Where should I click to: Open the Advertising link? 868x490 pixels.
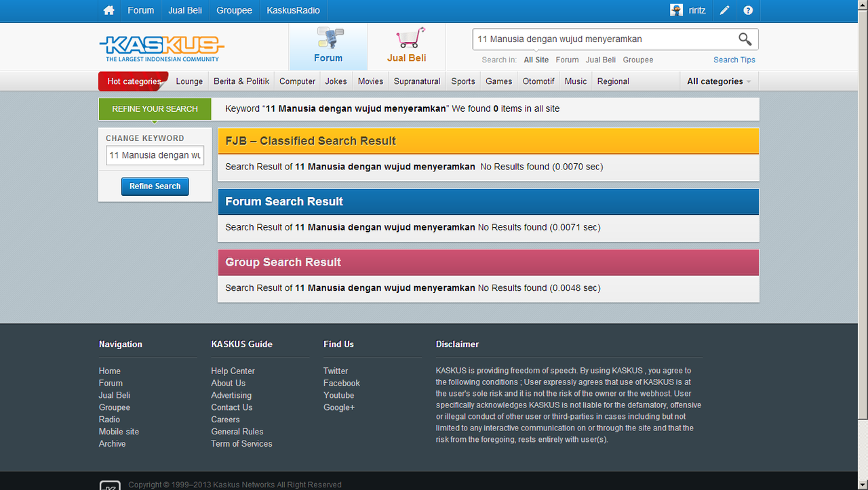tap(231, 395)
